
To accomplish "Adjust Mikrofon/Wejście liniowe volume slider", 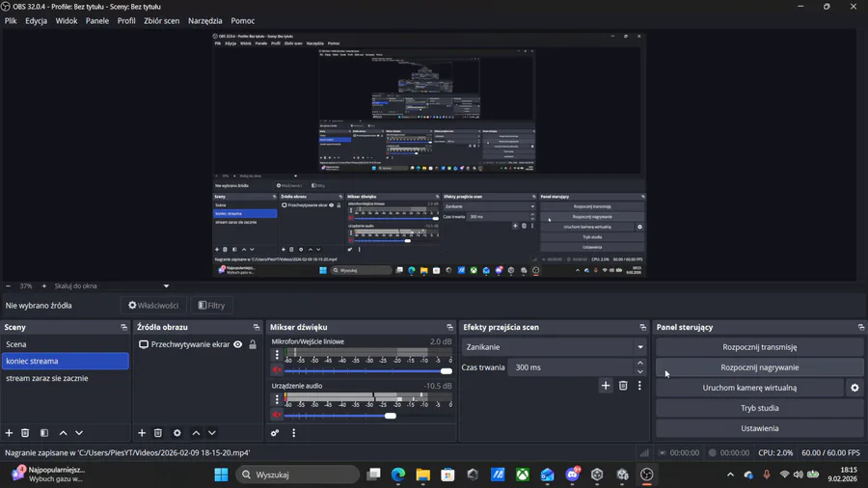I will [x=368, y=370].
